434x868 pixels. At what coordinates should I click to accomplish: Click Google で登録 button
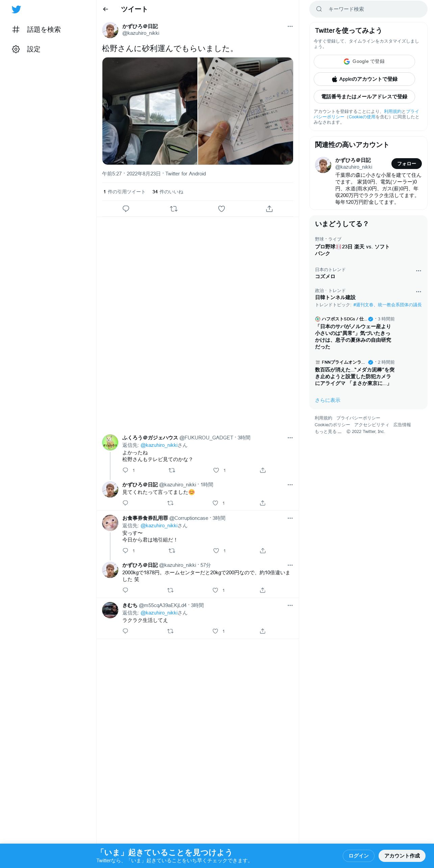coord(364,62)
